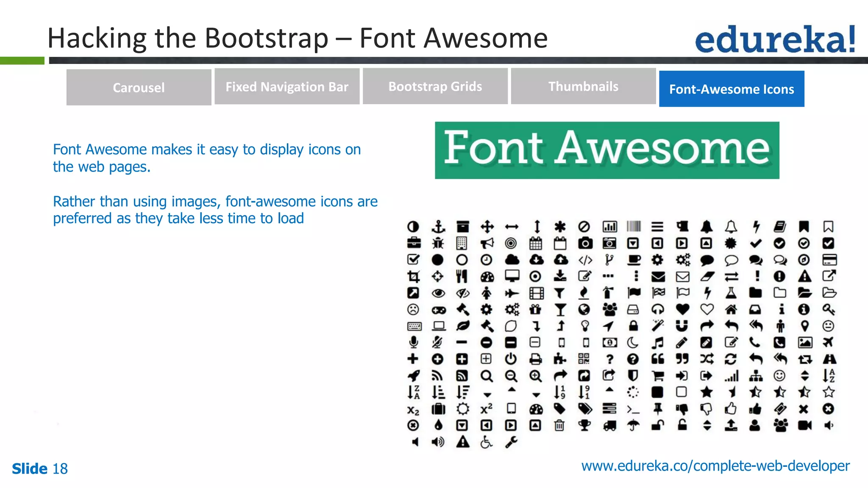The image size is (868, 488).
Task: Click the paragraph starting 'Rather than using images'
Action: pos(215,210)
